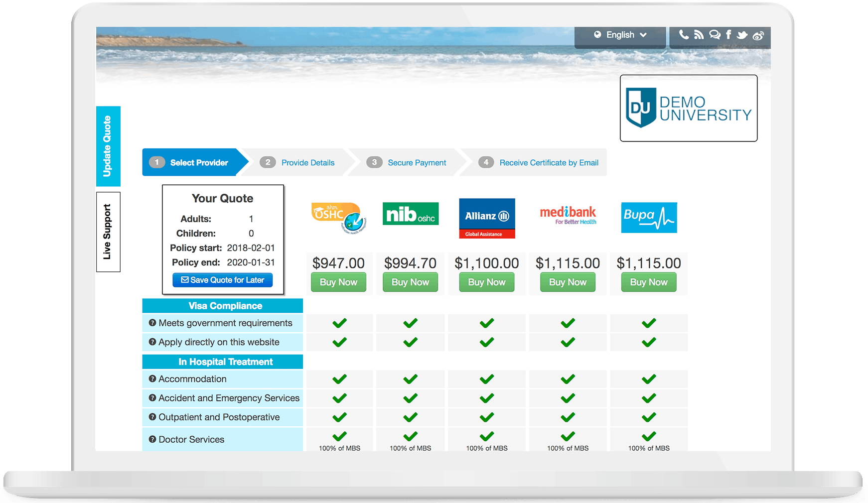868x503 pixels.
Task: Visit the Weibo icon in header
Action: click(x=758, y=35)
